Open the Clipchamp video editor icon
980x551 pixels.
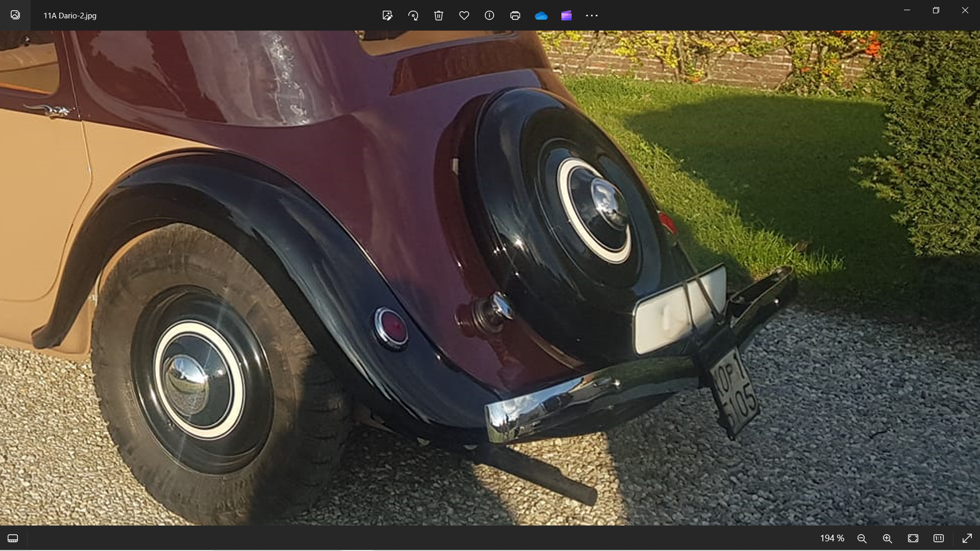tap(567, 15)
